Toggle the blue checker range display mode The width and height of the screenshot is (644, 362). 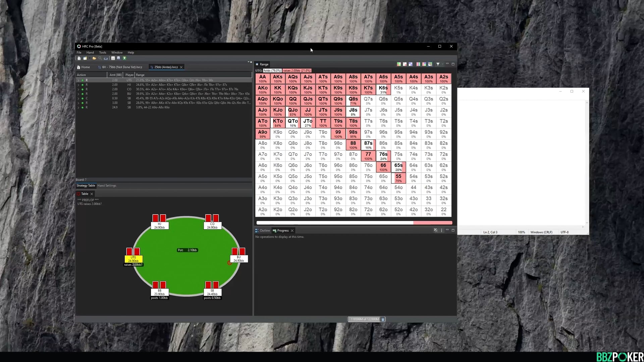tap(411, 64)
